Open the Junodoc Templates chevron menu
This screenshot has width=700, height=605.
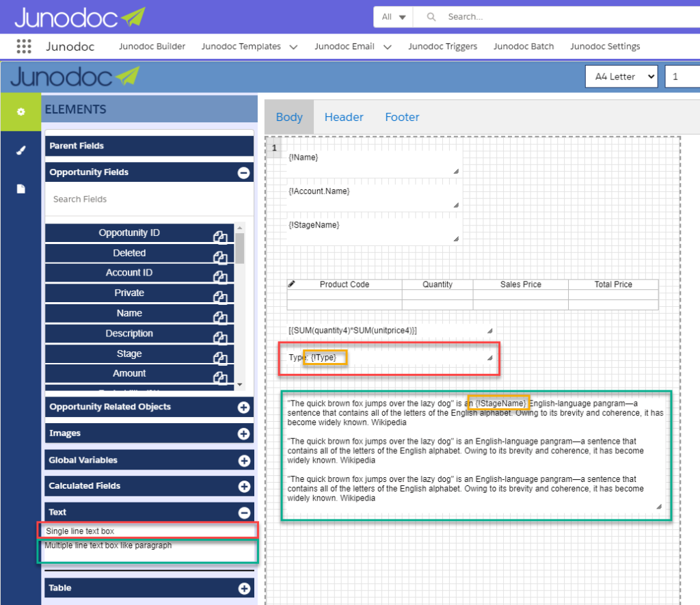(293, 47)
